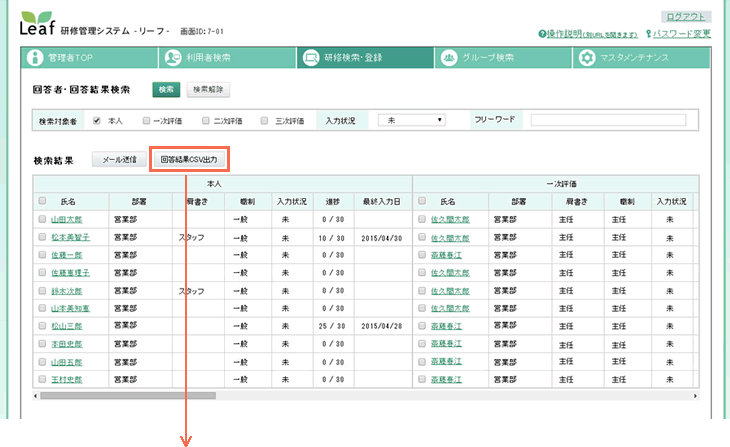
Task: Click スタッフ in 松本美智子's row
Action: tap(191, 237)
